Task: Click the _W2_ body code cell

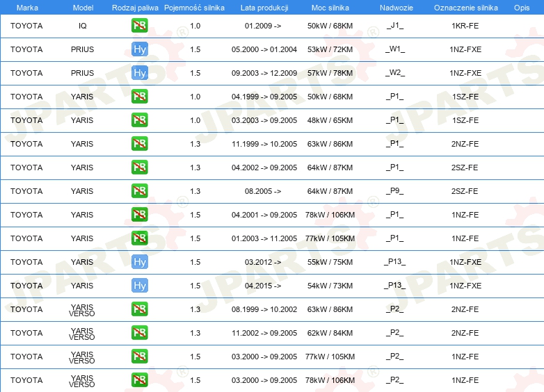Action: click(x=395, y=73)
